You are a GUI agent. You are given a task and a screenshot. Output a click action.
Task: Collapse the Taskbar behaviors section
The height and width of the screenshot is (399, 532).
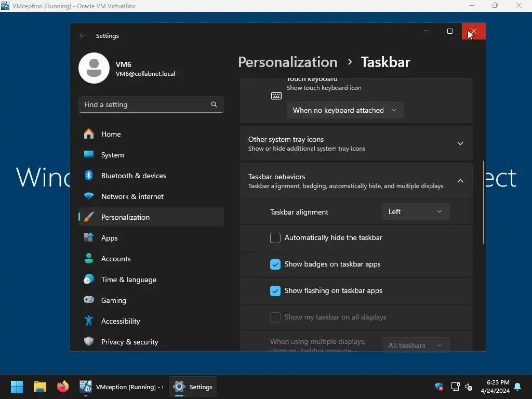tap(460, 181)
